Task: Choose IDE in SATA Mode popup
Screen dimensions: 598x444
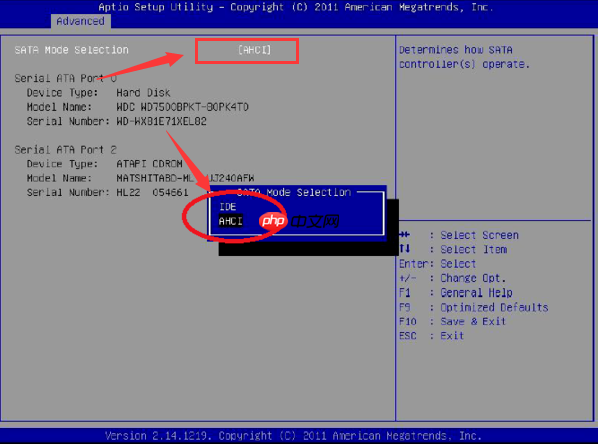Action: pyautogui.click(x=228, y=207)
